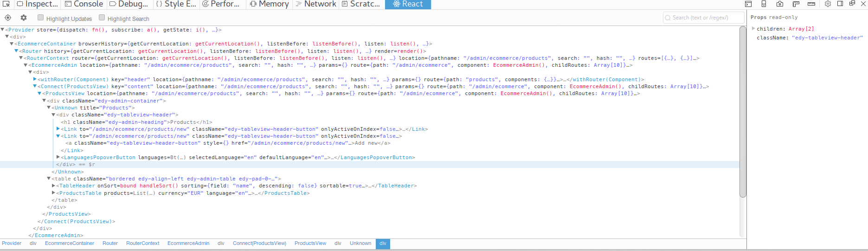Image resolution: width=868 pixels, height=251 pixels.
Task: Click the tree vertical scrollbar thumb
Action: click(743, 112)
